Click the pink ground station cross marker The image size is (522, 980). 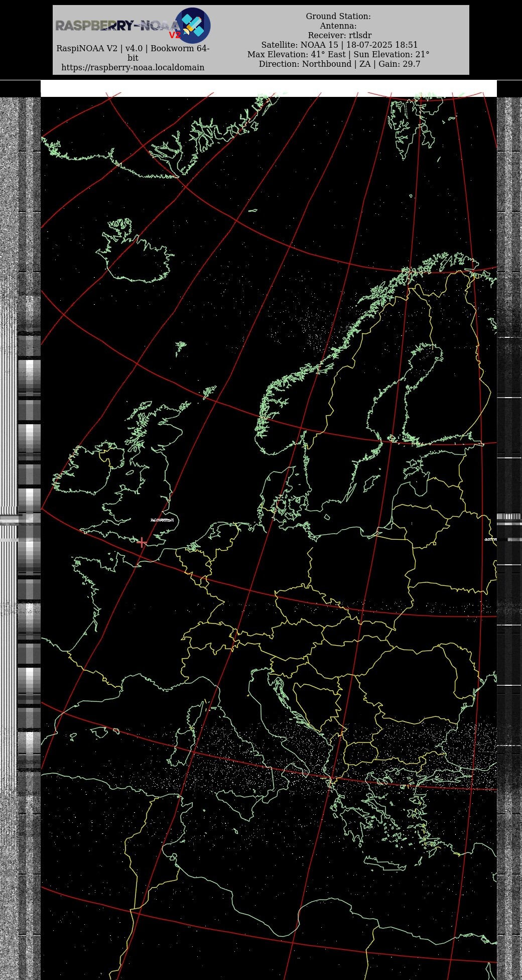click(142, 542)
